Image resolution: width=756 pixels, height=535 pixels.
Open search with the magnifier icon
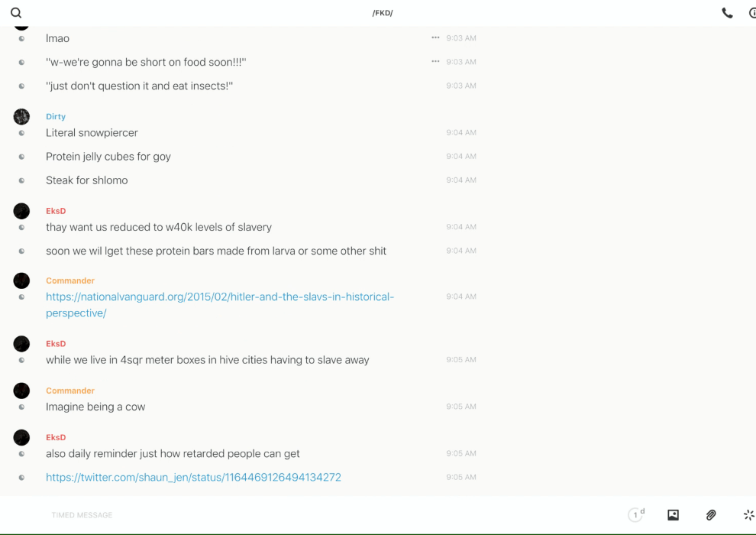[x=16, y=13]
